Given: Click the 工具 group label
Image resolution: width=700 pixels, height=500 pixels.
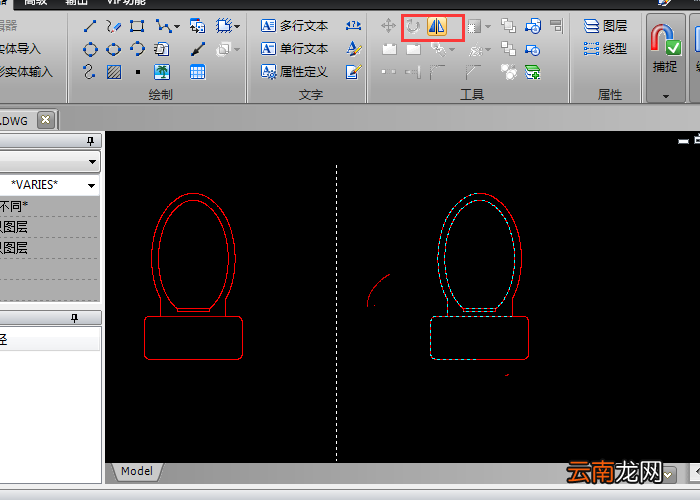Looking at the screenshot, I should click(x=472, y=95).
